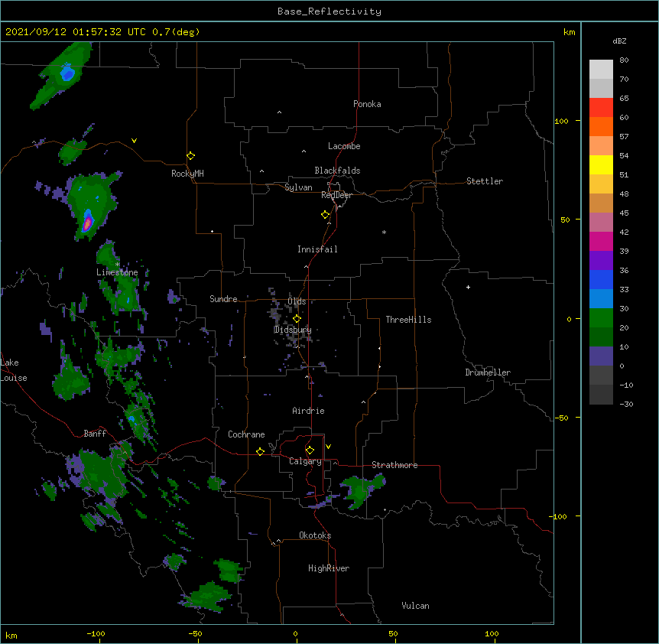The width and height of the screenshot is (659, 644).
Task: Click the Ponoka city label
Action: 367,104
